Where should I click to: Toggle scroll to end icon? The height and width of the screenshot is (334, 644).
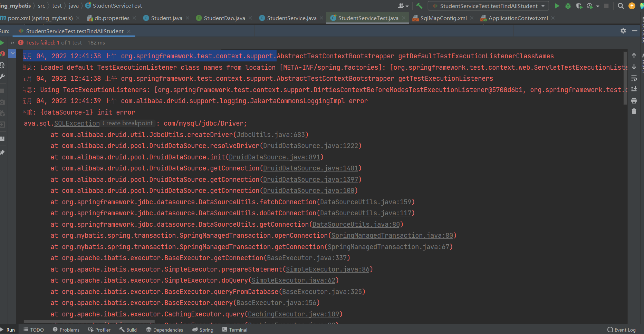click(x=634, y=89)
